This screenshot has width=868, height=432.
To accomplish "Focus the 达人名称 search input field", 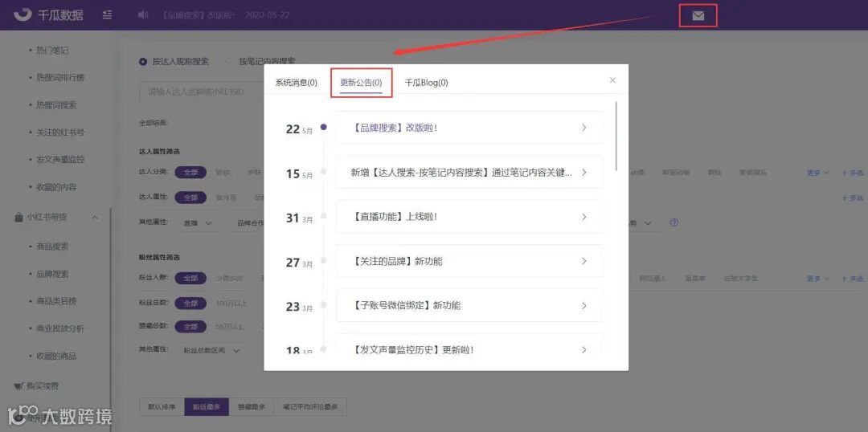I will [202, 92].
